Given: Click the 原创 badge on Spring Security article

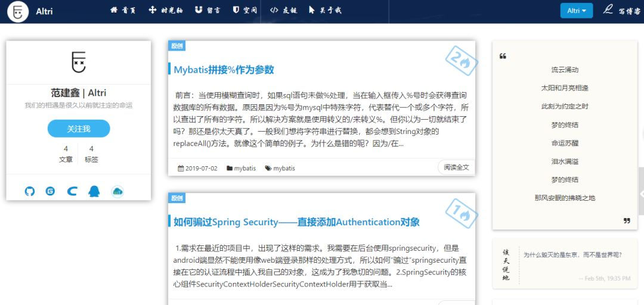Looking at the screenshot, I should tap(177, 198).
